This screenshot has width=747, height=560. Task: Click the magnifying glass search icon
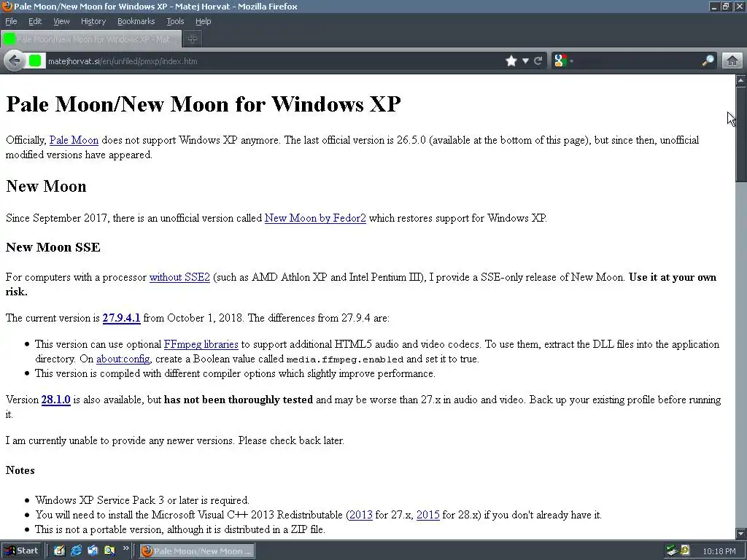[708, 61]
